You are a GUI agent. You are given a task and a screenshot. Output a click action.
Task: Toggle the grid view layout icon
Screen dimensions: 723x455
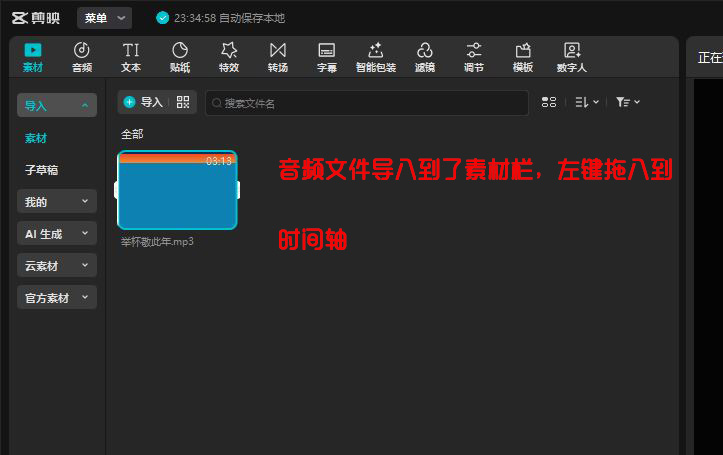coord(548,102)
